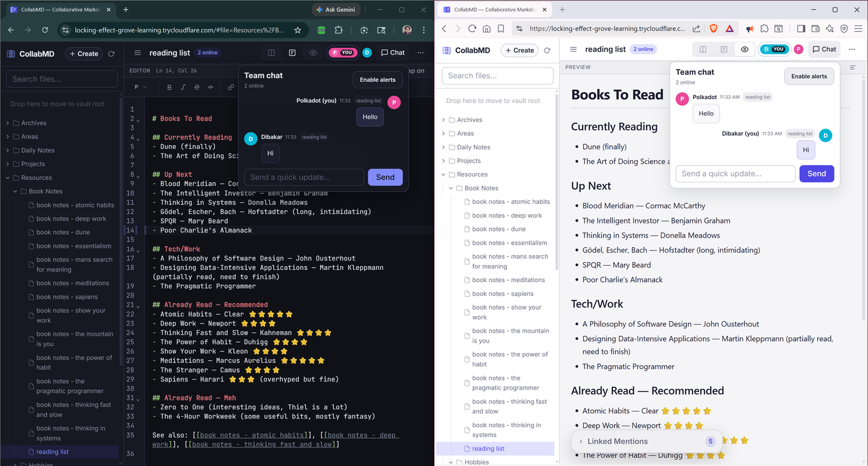
Task: Click the Brave Leo AI sparkle icon
Action: pos(830,28)
